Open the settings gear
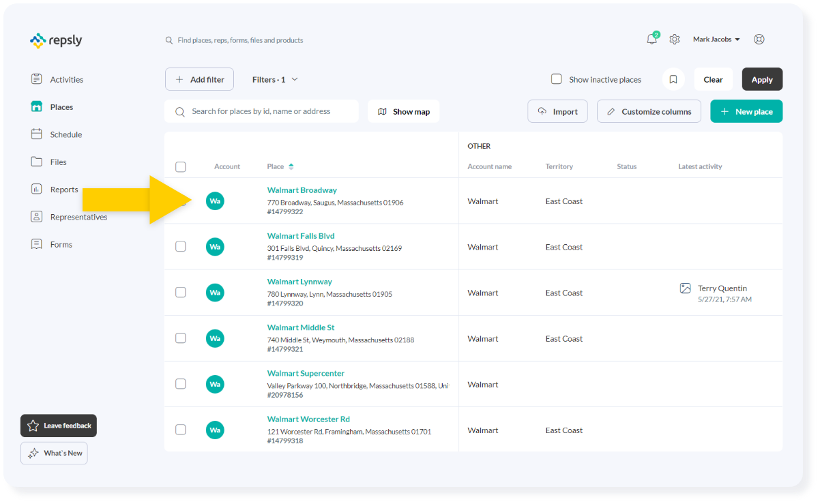 click(x=675, y=40)
